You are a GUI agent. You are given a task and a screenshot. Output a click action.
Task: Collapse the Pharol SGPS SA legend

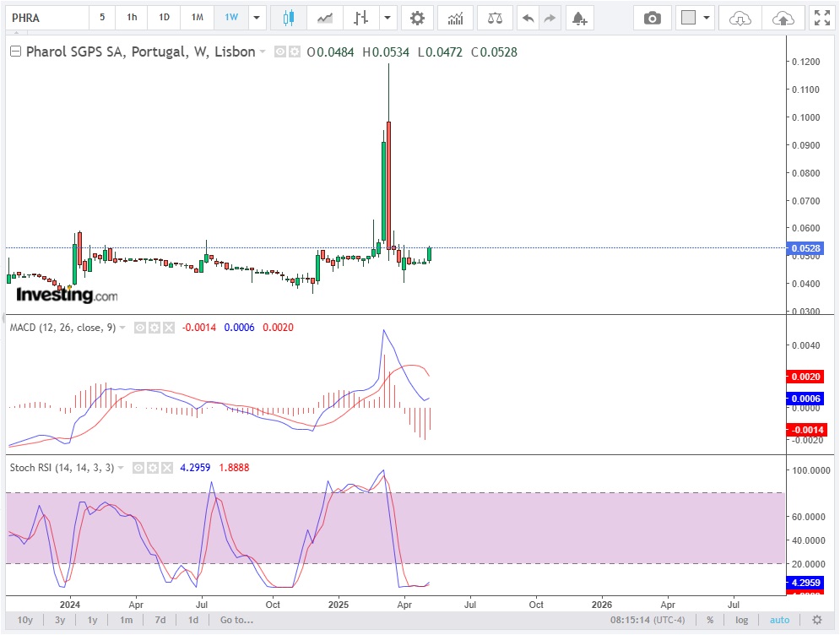pyautogui.click(x=15, y=52)
